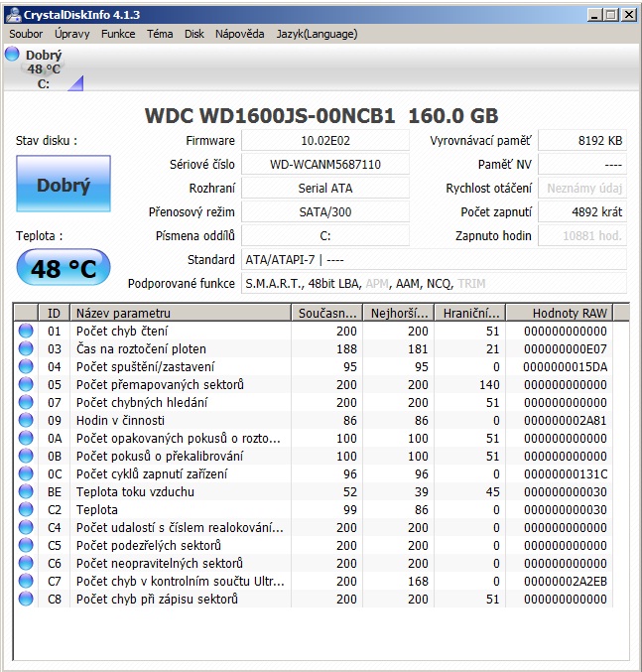Click the Písmena oddílů field C:
The image size is (642, 672).
pyautogui.click(x=325, y=235)
